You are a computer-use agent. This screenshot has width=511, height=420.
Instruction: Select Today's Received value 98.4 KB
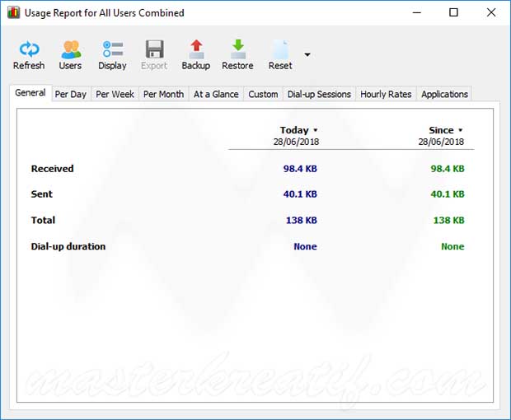[x=300, y=169]
